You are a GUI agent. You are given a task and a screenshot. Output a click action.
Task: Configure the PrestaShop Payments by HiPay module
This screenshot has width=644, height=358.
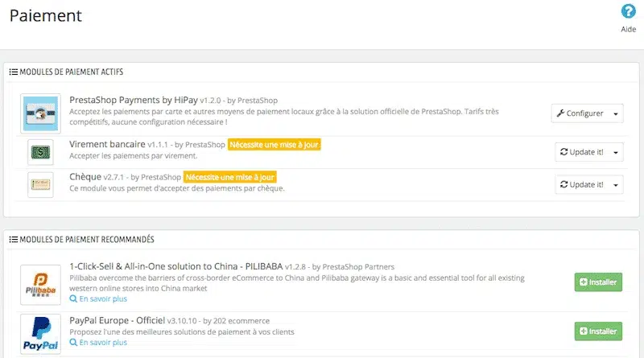pyautogui.click(x=580, y=113)
